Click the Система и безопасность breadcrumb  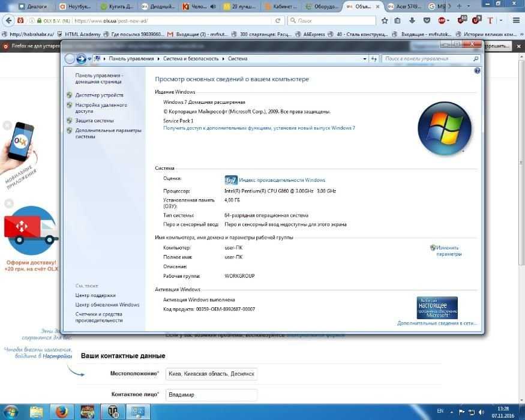click(191, 59)
